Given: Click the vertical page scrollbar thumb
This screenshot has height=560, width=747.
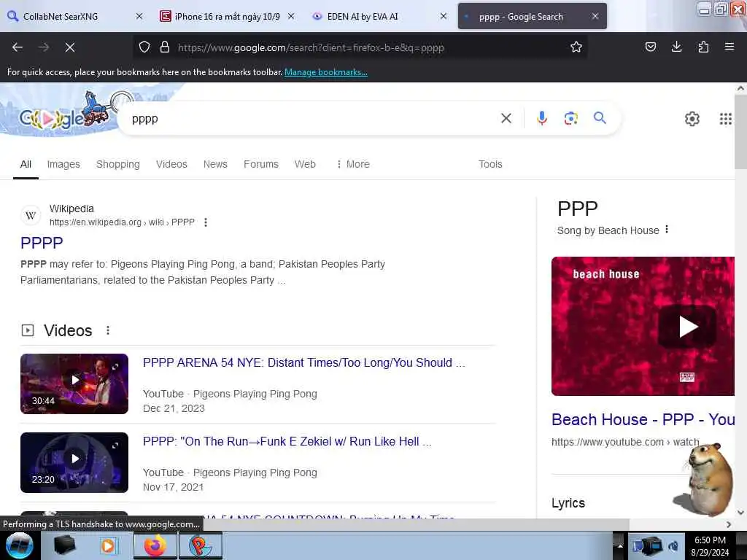Looking at the screenshot, I should [x=740, y=131].
